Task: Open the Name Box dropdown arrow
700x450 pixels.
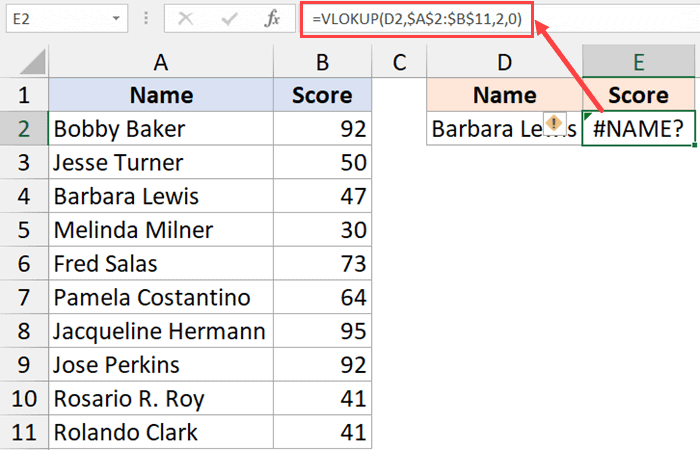Action: click(x=118, y=19)
